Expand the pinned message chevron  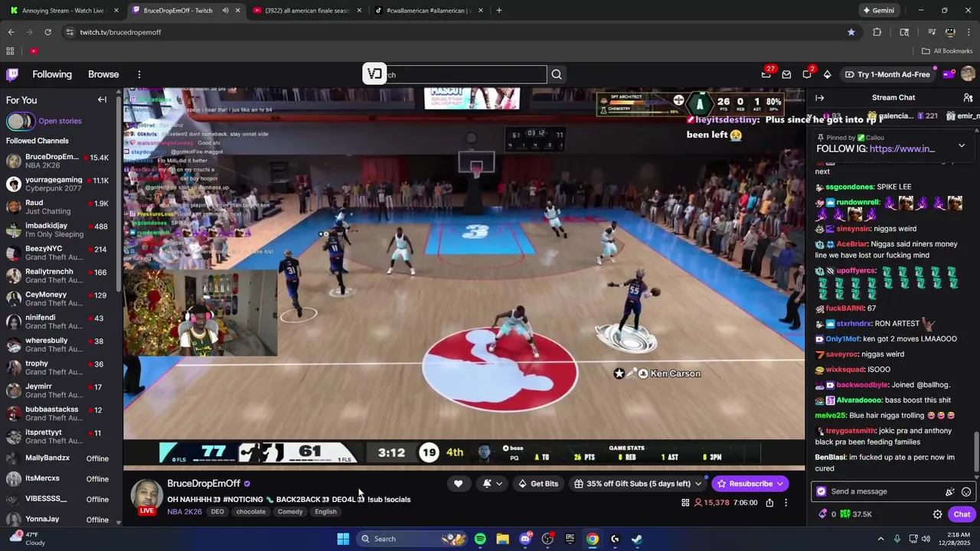[962, 145]
